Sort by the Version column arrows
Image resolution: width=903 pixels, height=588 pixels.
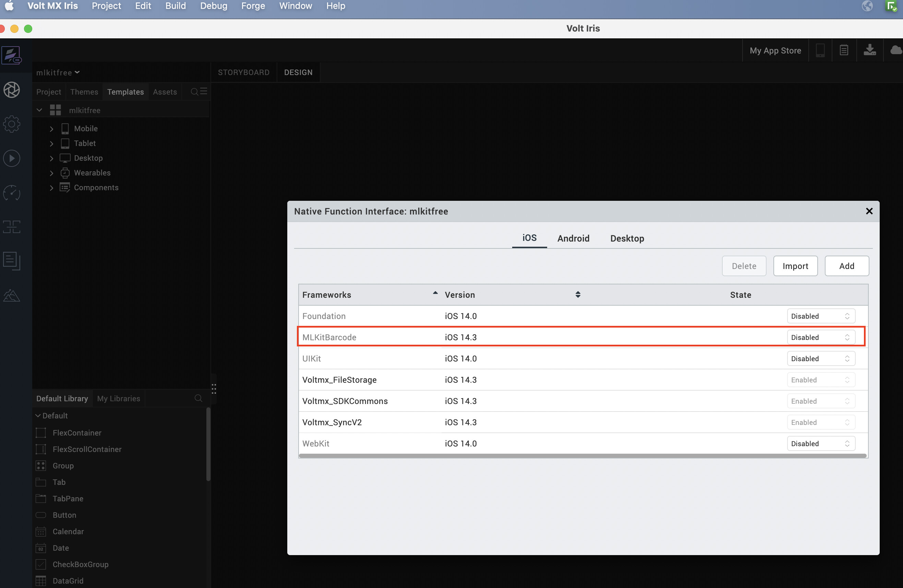(x=577, y=295)
